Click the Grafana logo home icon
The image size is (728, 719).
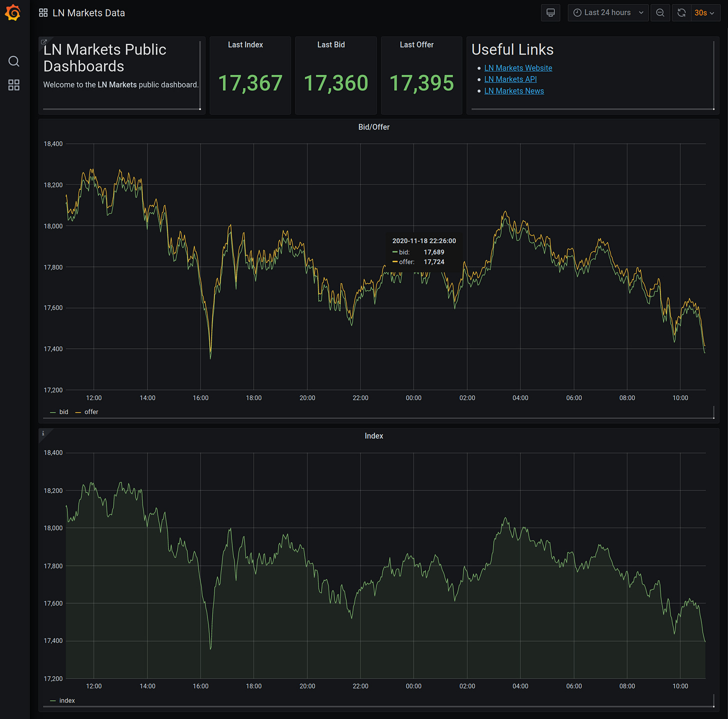click(13, 12)
